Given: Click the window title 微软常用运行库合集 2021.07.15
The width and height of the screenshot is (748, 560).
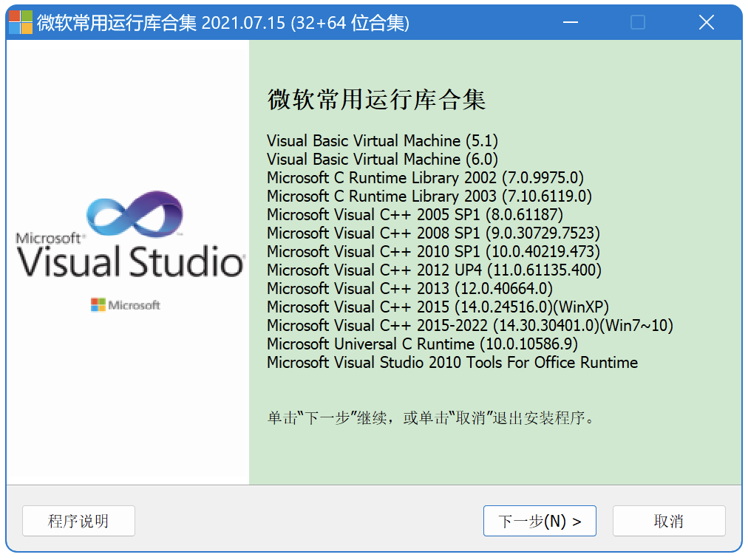Looking at the screenshot, I should tap(223, 22).
